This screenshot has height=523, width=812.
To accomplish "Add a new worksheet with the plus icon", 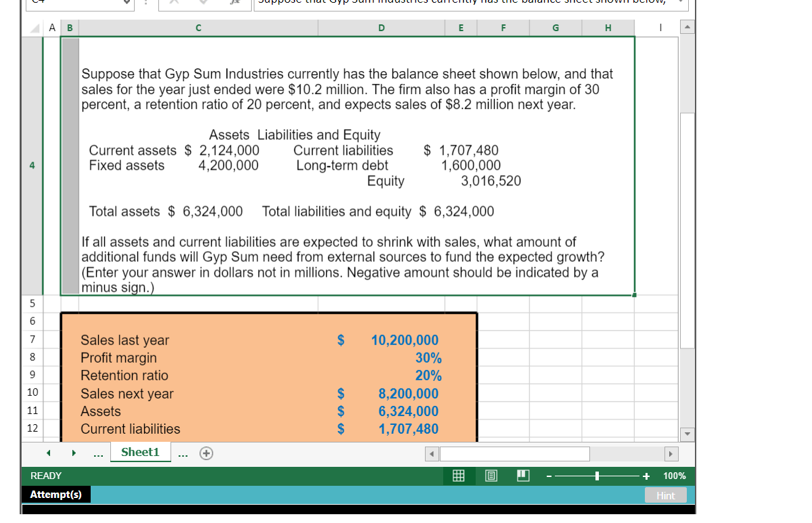I will 206,453.
